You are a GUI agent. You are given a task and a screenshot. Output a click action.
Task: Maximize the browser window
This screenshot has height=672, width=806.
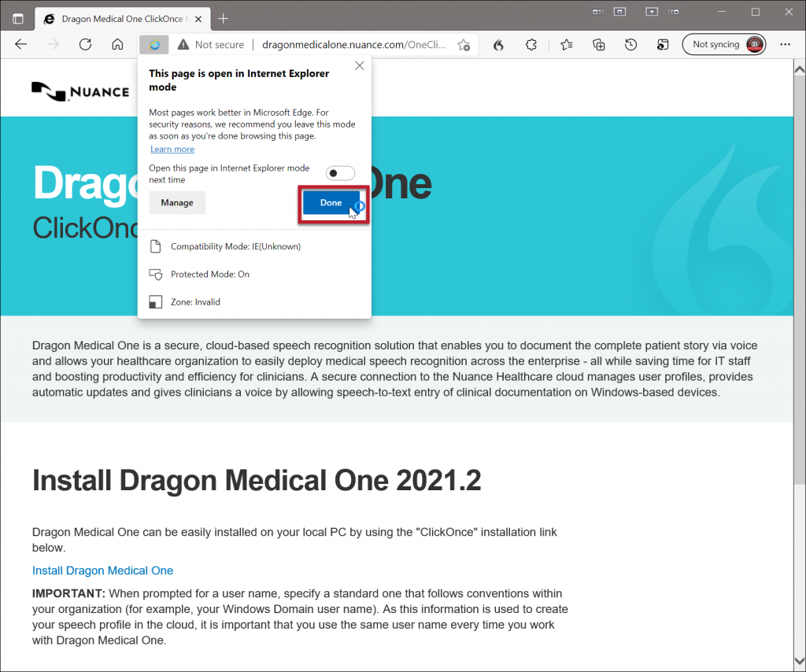[x=755, y=12]
